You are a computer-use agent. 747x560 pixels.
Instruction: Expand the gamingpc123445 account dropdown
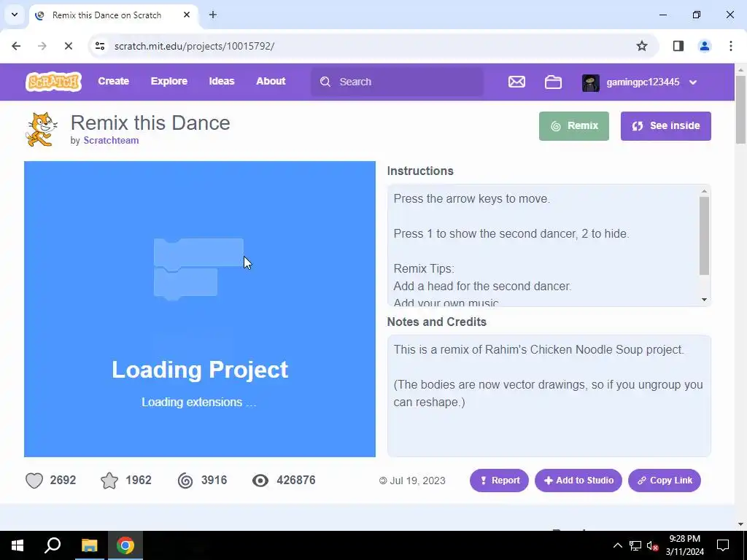click(693, 82)
